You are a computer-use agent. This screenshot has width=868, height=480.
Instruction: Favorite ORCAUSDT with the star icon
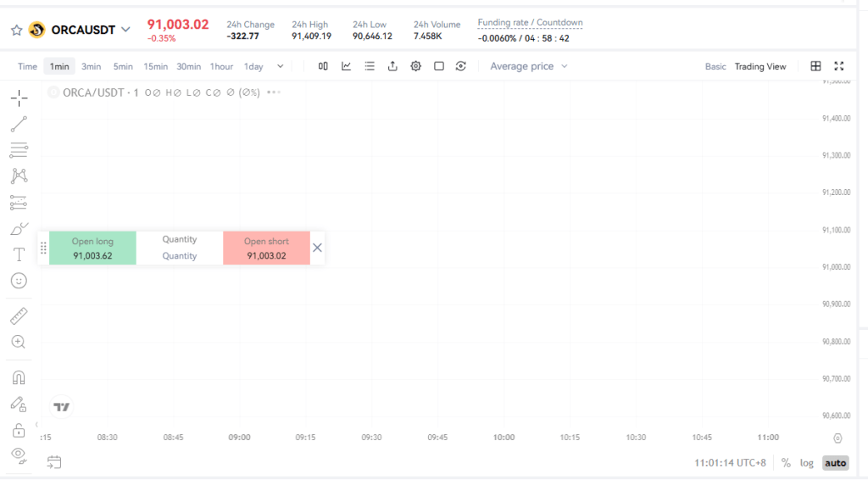click(16, 31)
